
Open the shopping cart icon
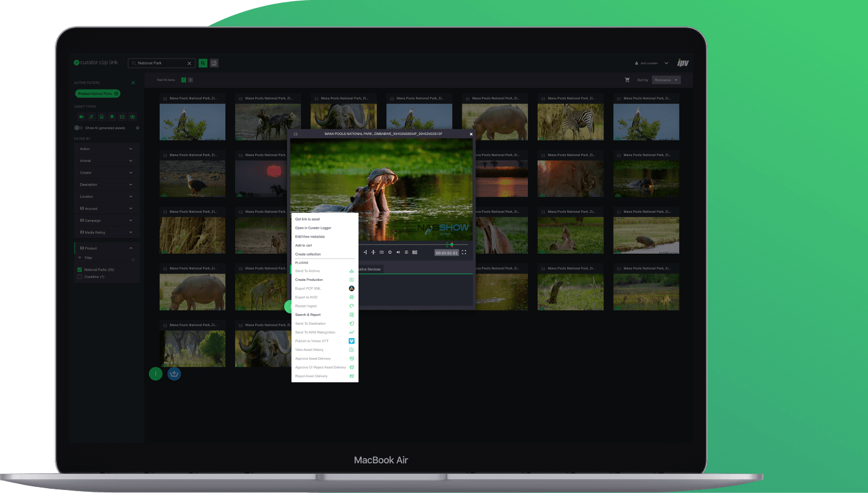coord(627,80)
